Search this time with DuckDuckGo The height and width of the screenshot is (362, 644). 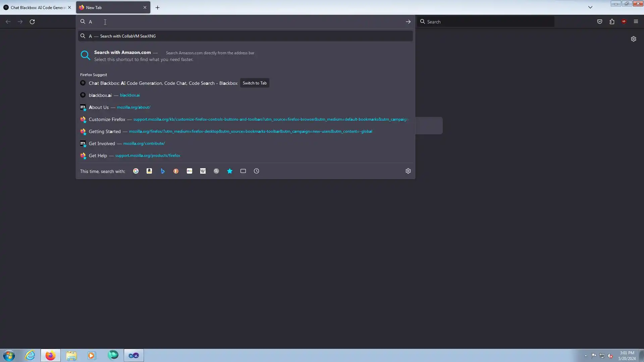pyautogui.click(x=176, y=171)
